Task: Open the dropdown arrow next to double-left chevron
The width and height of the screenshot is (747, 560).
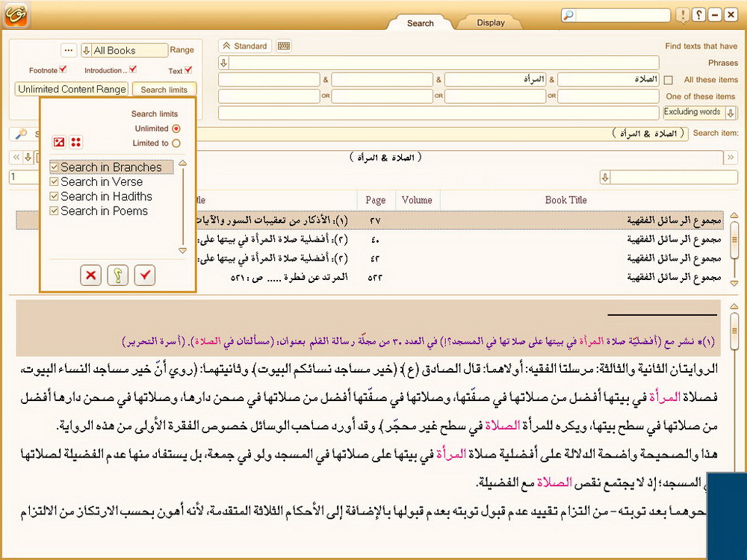Action: (x=28, y=157)
